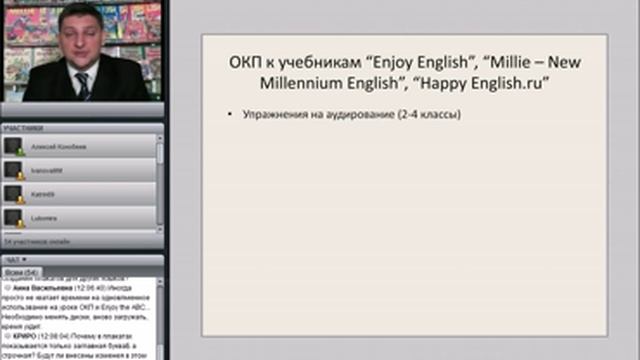Click emoticon icon before КРИРО message
The width and height of the screenshot is (640, 360).
pyautogui.click(x=7, y=336)
